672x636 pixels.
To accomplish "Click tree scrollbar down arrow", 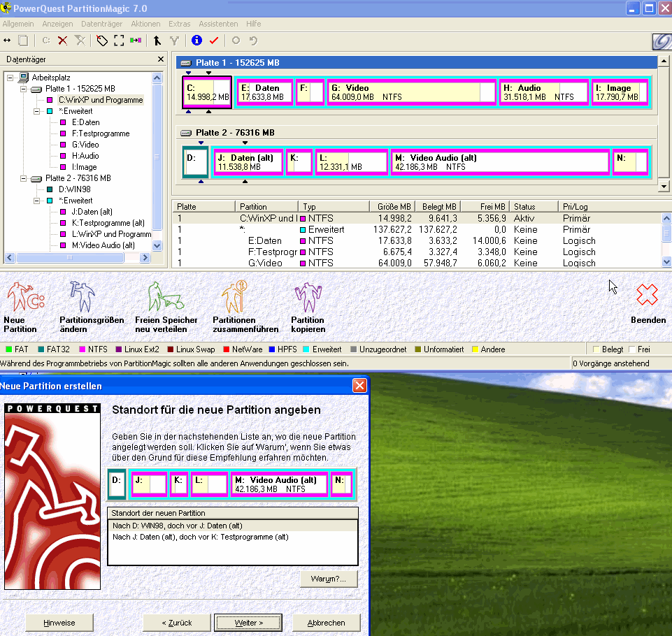I will [157, 246].
